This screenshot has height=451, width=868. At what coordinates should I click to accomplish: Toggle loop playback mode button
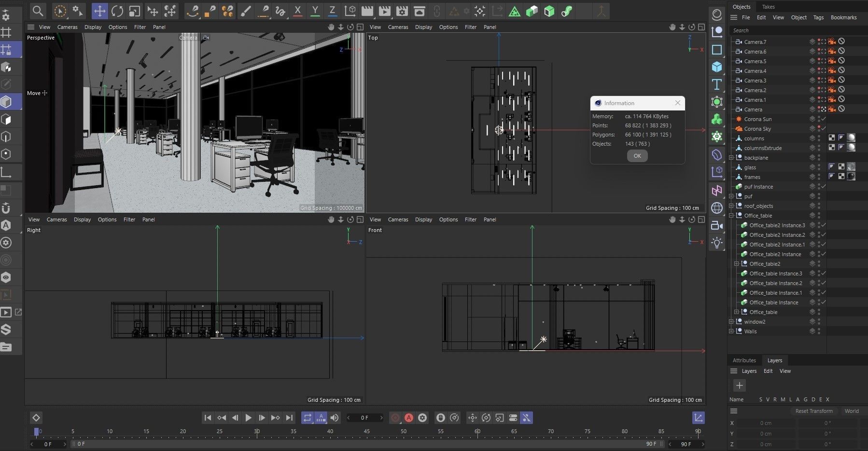308,418
